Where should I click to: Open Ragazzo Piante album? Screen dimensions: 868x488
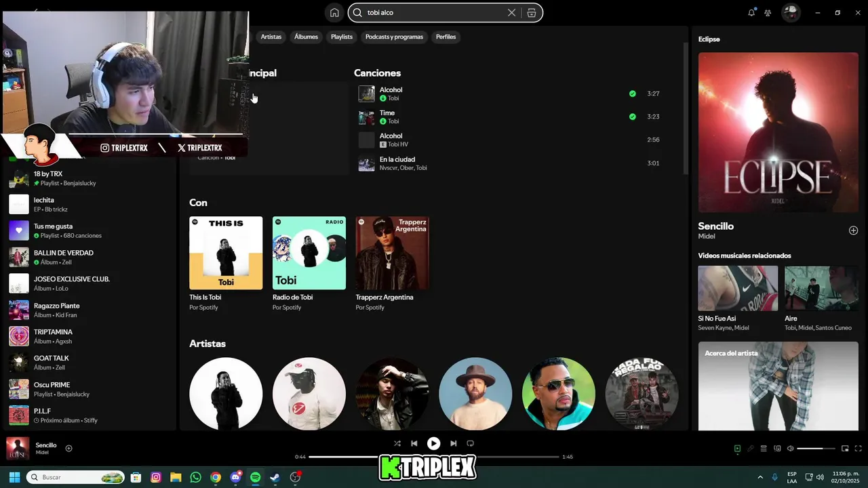pyautogui.click(x=88, y=310)
